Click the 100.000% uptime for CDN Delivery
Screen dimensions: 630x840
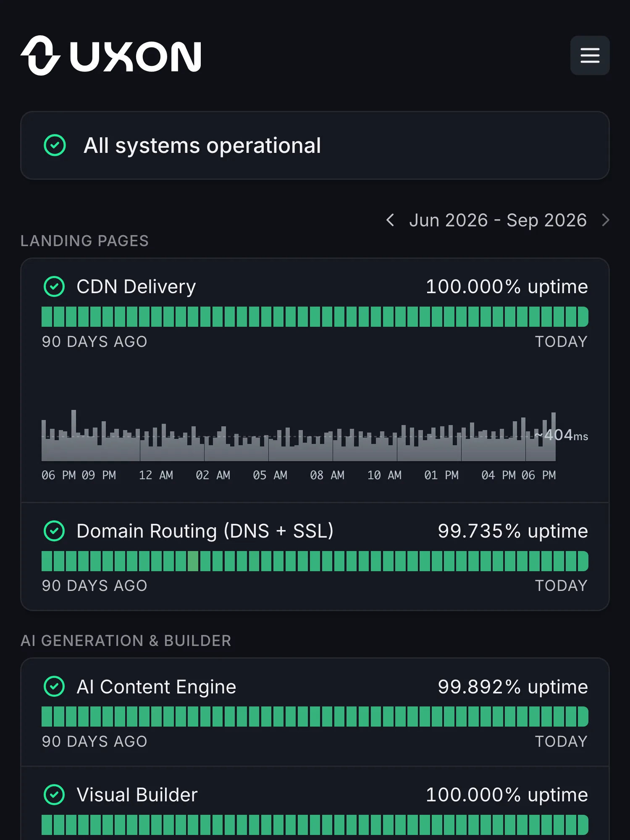(x=507, y=286)
